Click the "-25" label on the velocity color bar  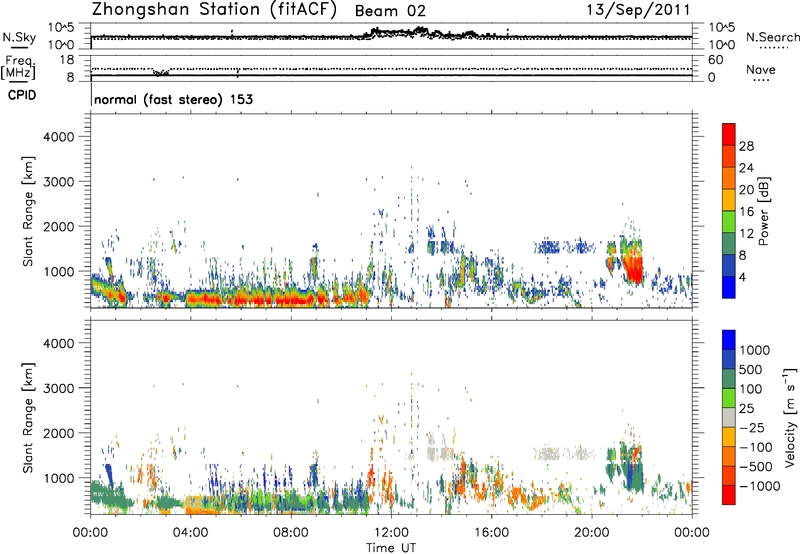(x=752, y=427)
